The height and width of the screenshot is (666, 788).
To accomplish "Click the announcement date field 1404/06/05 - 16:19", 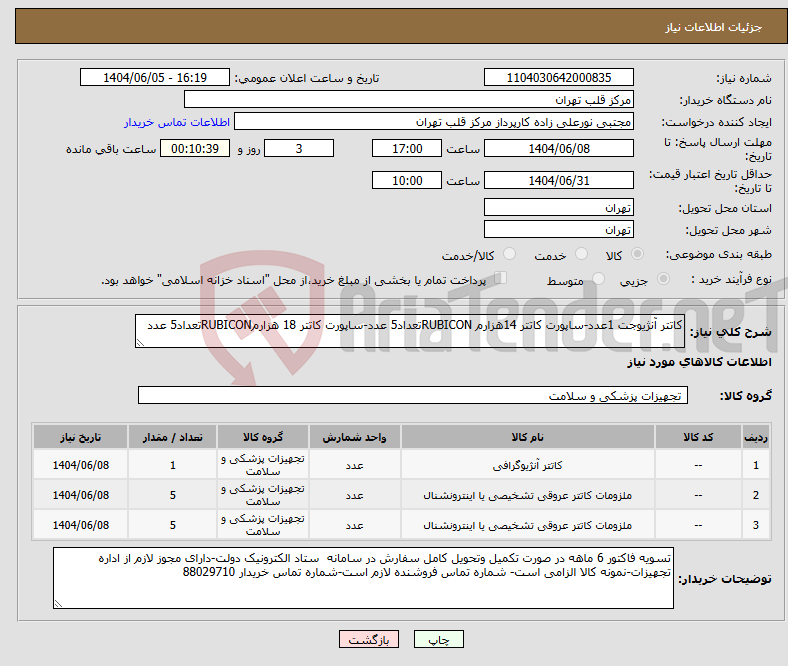I will tap(155, 77).
